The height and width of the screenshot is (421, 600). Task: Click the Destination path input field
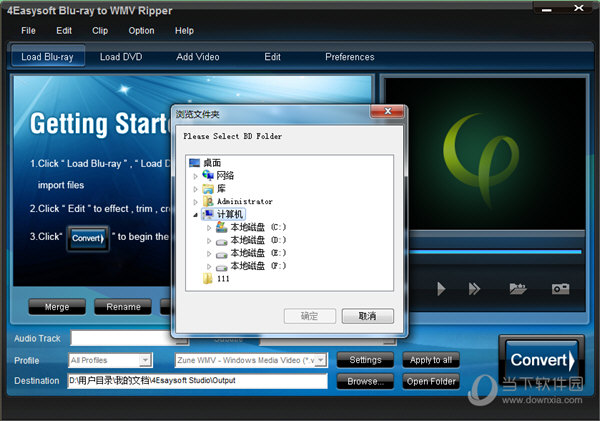coord(197,381)
